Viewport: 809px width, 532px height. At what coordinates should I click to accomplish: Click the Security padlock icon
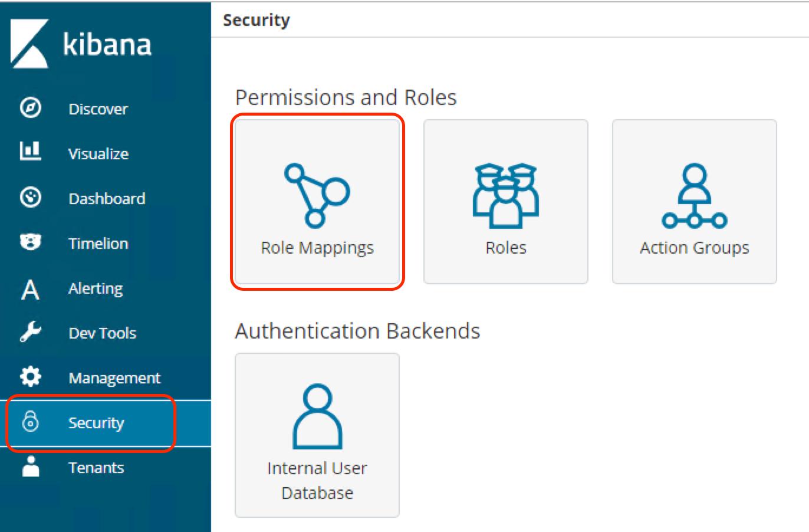tap(30, 423)
